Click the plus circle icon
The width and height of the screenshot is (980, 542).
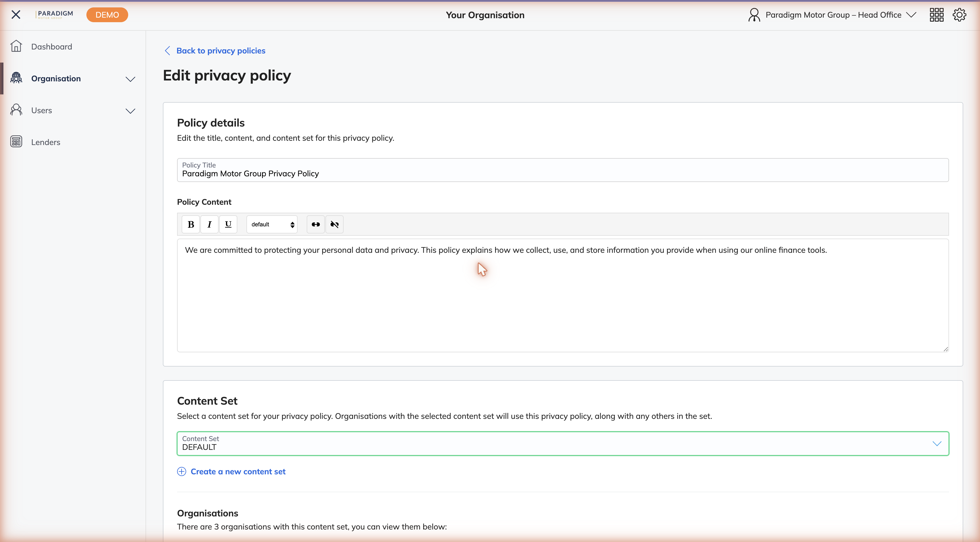click(181, 471)
